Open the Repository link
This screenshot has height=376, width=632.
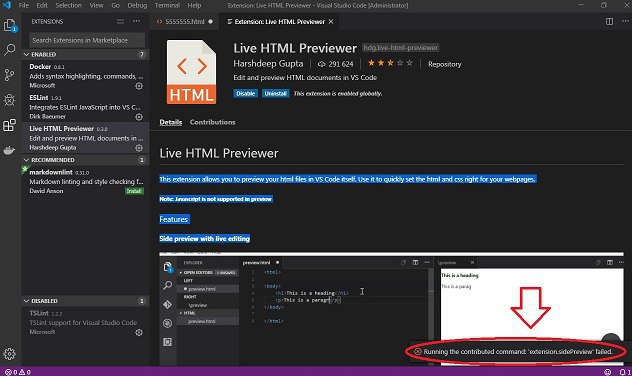coord(445,64)
